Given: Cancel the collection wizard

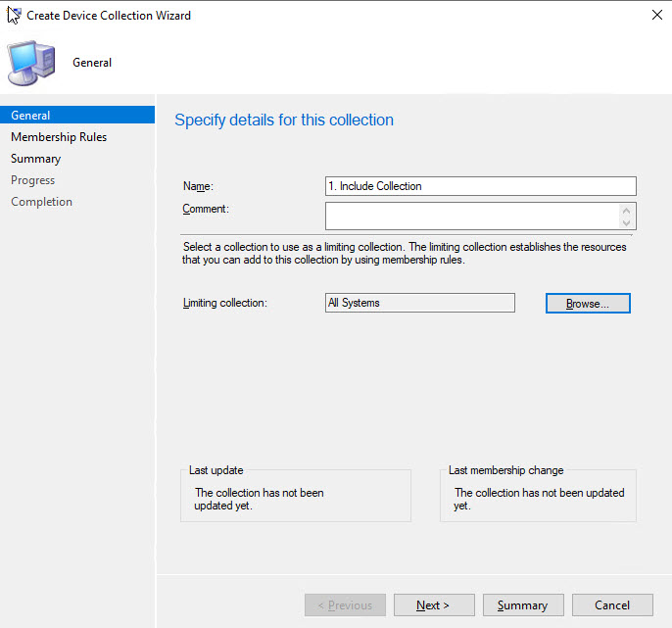Looking at the screenshot, I should pos(612,605).
